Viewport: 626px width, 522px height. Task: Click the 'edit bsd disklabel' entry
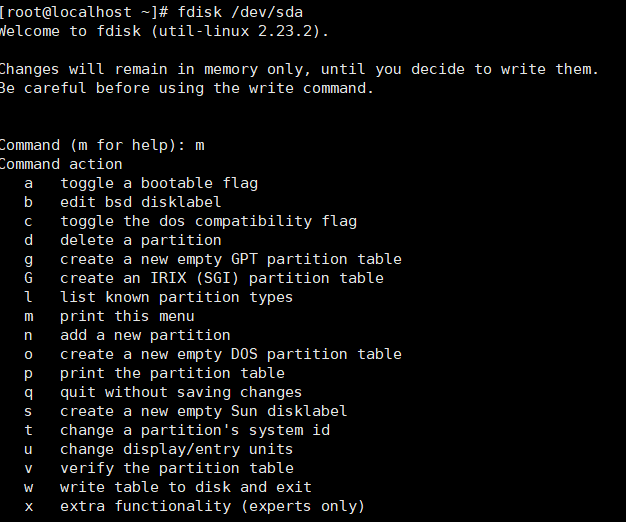tap(140, 202)
